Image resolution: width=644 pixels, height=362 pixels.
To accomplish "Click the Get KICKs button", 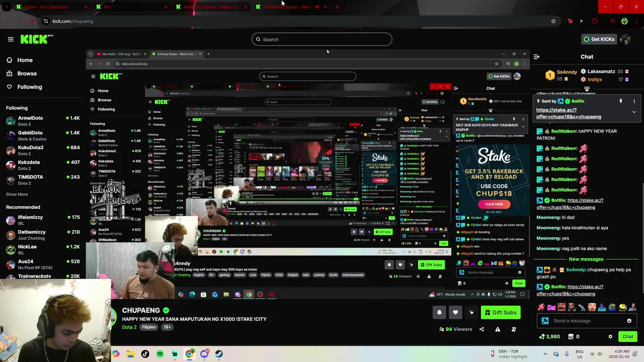I will [599, 39].
